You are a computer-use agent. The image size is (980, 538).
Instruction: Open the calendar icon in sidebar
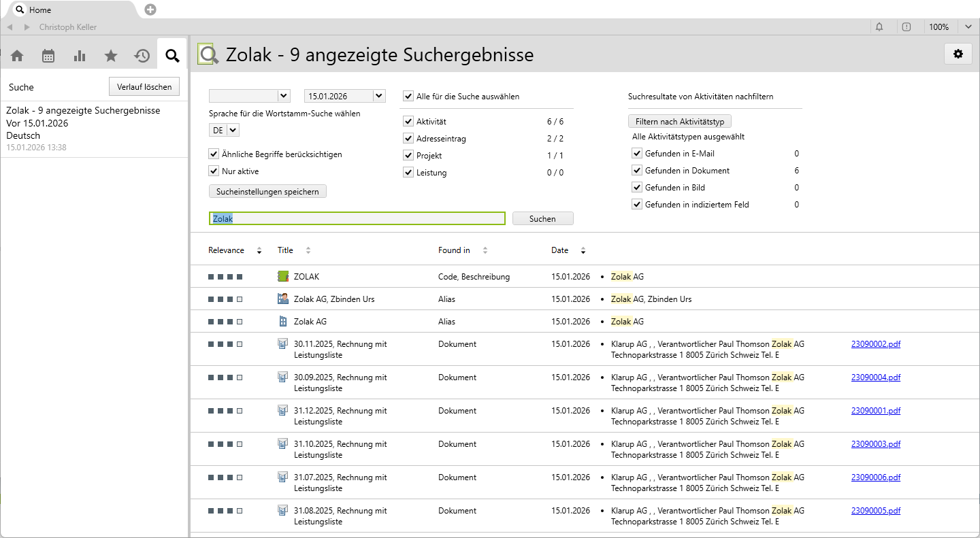click(48, 56)
